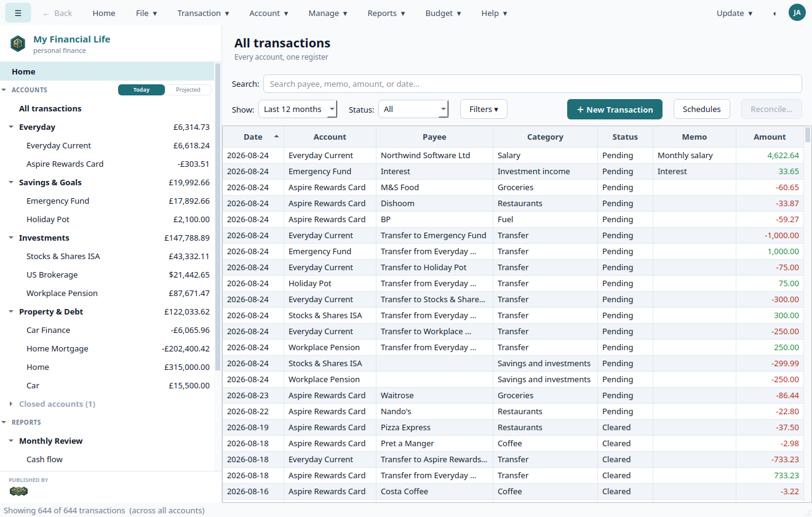Screen dimensions: 812x517
Task: Click the New Transaction button
Action: (x=615, y=109)
